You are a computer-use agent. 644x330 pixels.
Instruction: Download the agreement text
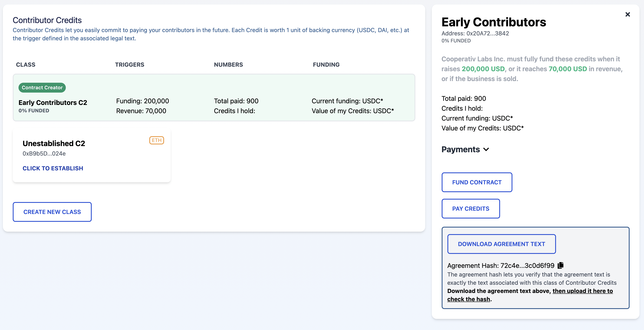point(501,244)
